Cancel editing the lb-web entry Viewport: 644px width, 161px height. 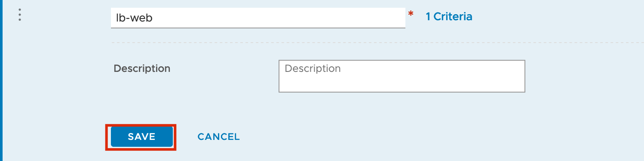point(218,137)
